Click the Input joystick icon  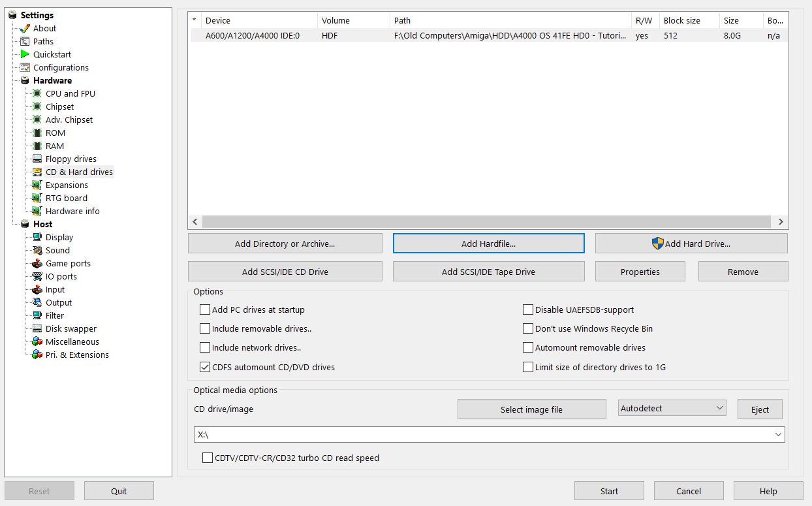click(37, 289)
